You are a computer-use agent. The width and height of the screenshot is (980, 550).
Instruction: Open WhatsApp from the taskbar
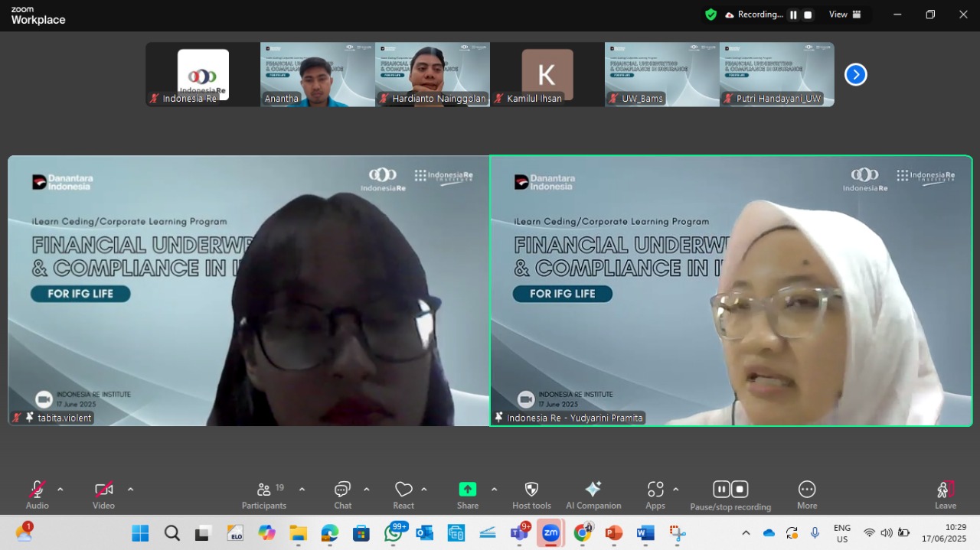click(394, 533)
